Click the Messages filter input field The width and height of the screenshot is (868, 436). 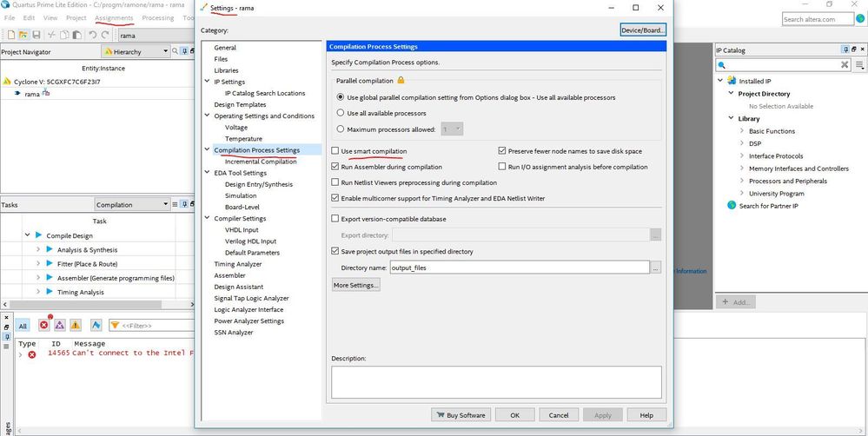tap(152, 326)
